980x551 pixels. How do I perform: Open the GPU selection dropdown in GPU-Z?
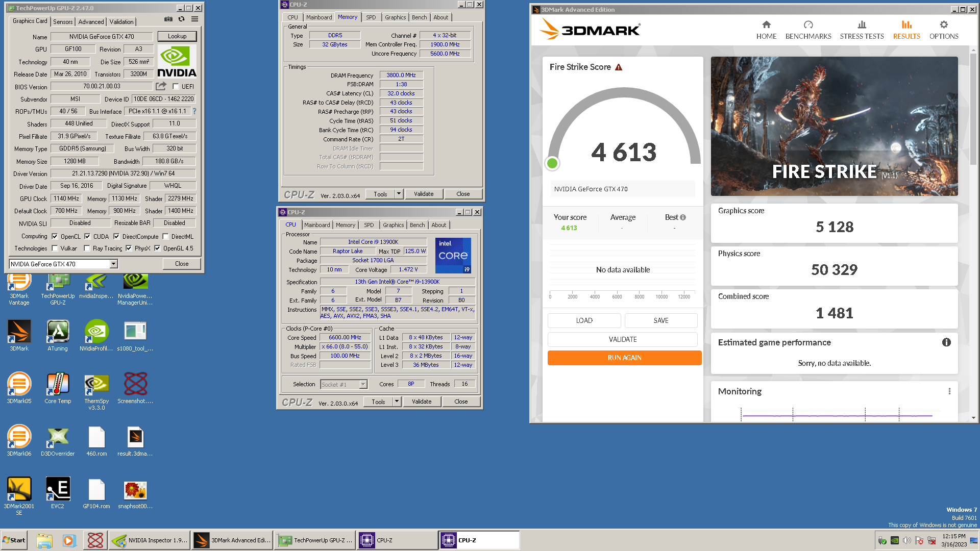(x=114, y=264)
